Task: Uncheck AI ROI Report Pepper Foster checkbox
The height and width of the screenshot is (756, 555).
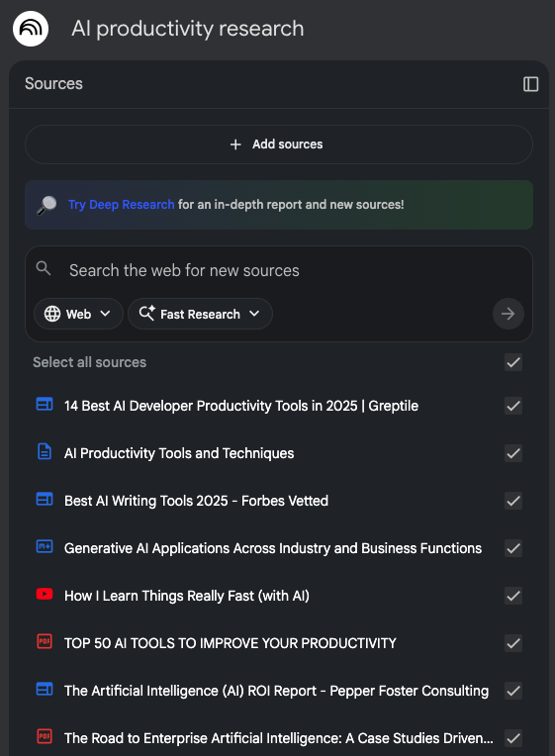Action: (x=513, y=691)
